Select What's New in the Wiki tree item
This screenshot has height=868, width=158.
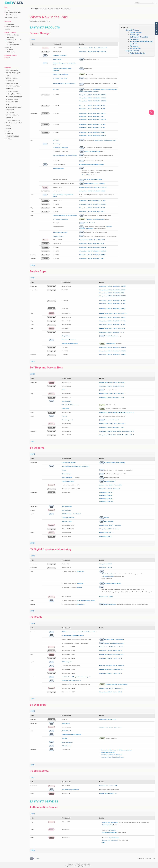[x=12, y=136]
